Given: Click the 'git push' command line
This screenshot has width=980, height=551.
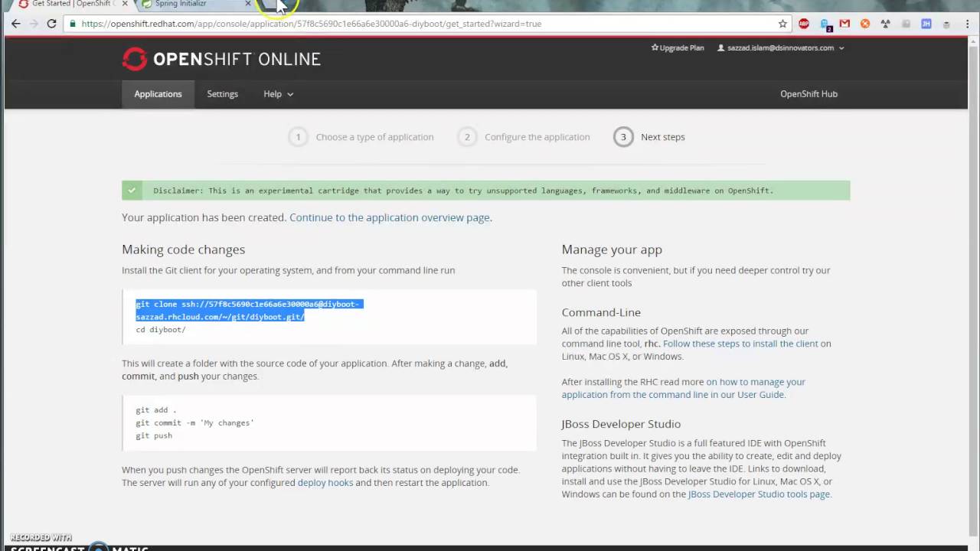Looking at the screenshot, I should click(154, 435).
